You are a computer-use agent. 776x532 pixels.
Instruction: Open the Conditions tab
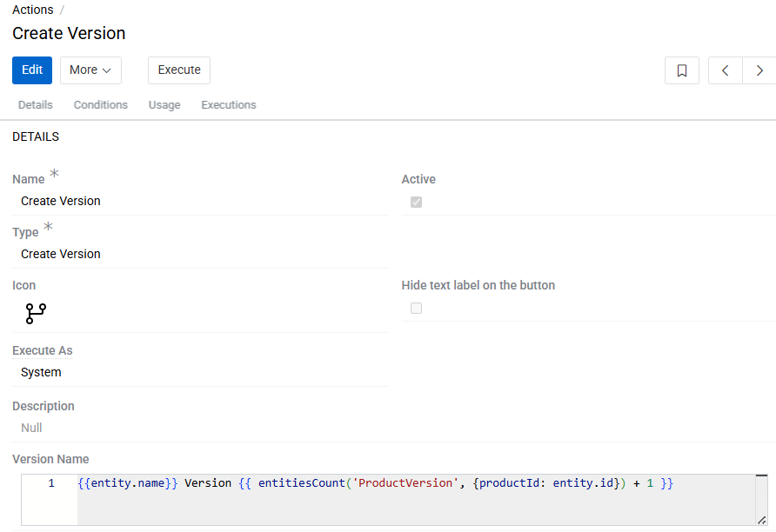pyautogui.click(x=101, y=105)
